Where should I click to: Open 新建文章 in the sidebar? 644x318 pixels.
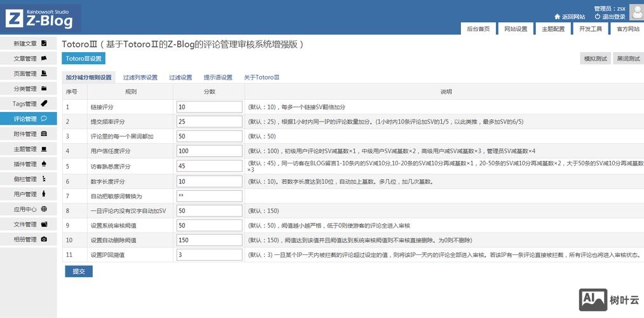pos(29,43)
